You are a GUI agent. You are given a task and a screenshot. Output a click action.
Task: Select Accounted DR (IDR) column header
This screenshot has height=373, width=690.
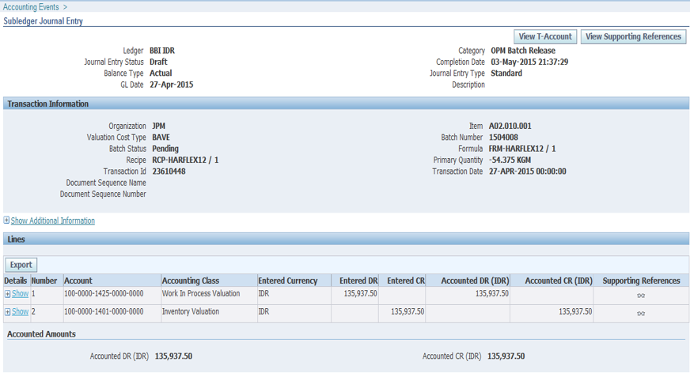(x=475, y=281)
